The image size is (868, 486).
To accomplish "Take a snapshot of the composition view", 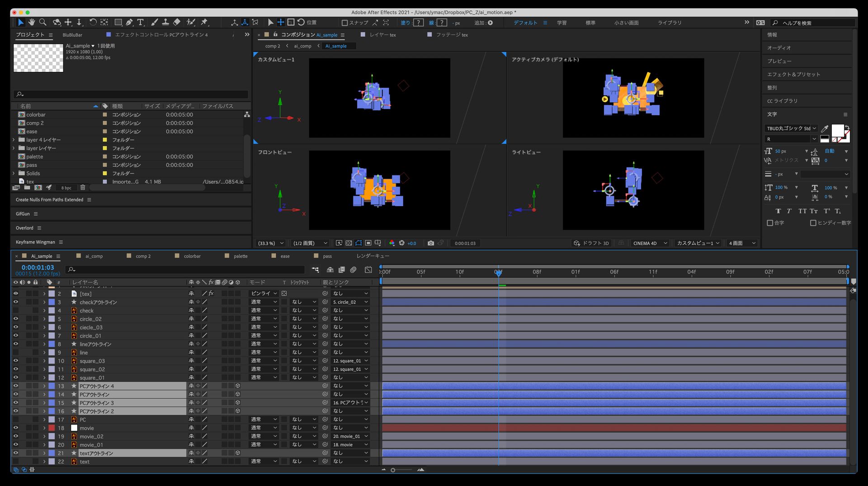I will (431, 243).
